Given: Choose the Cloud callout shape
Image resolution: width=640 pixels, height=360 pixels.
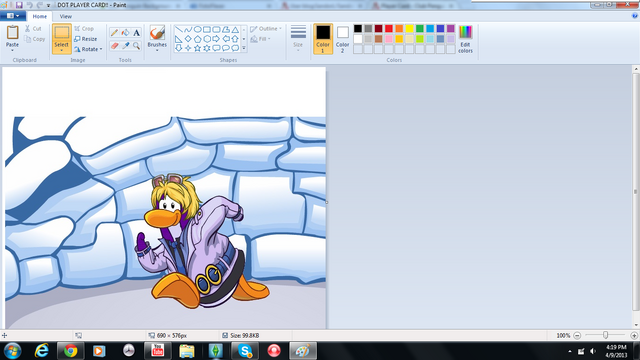Looking at the screenshot, I should pyautogui.click(x=235, y=48).
